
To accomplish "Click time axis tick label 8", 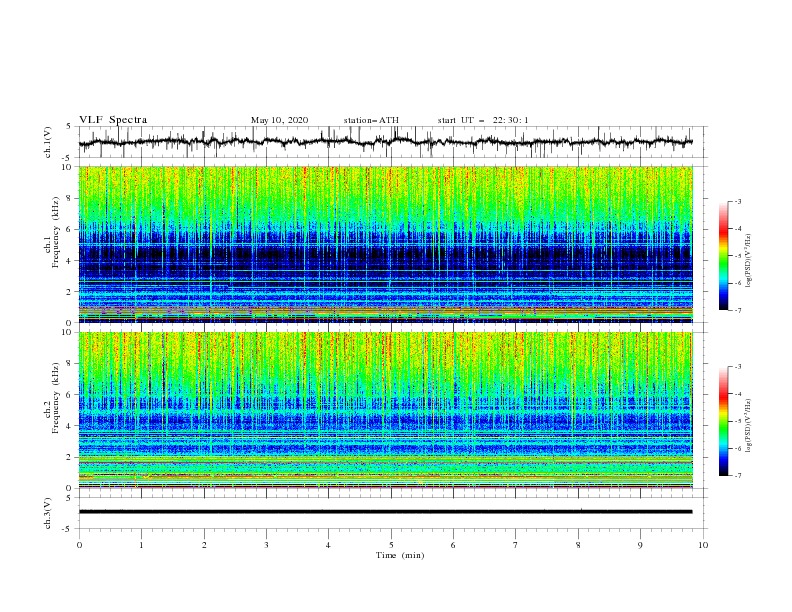I will pyautogui.click(x=578, y=545).
